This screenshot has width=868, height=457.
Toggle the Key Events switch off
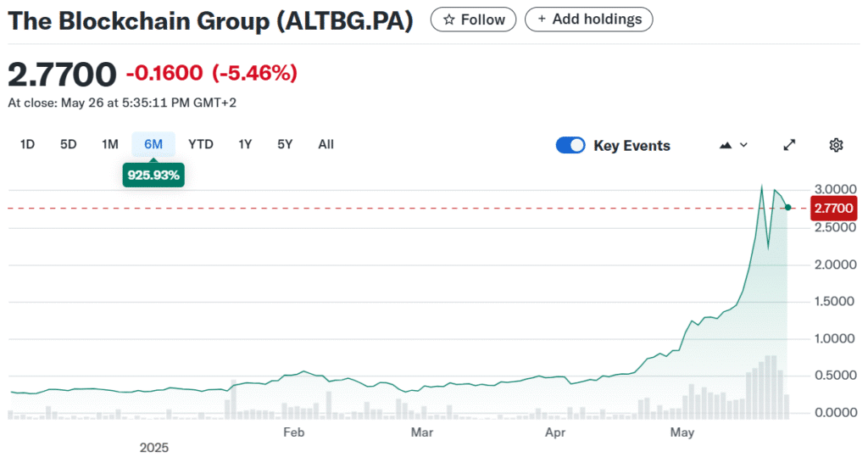(x=570, y=145)
